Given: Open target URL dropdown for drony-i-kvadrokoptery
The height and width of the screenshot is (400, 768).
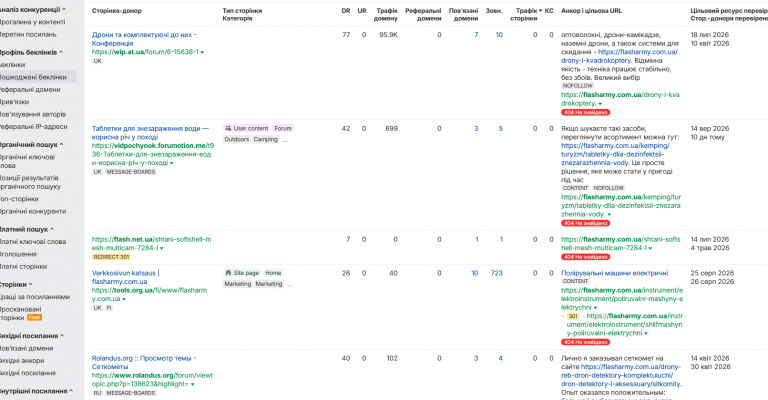Looking at the screenshot, I should coord(600,104).
